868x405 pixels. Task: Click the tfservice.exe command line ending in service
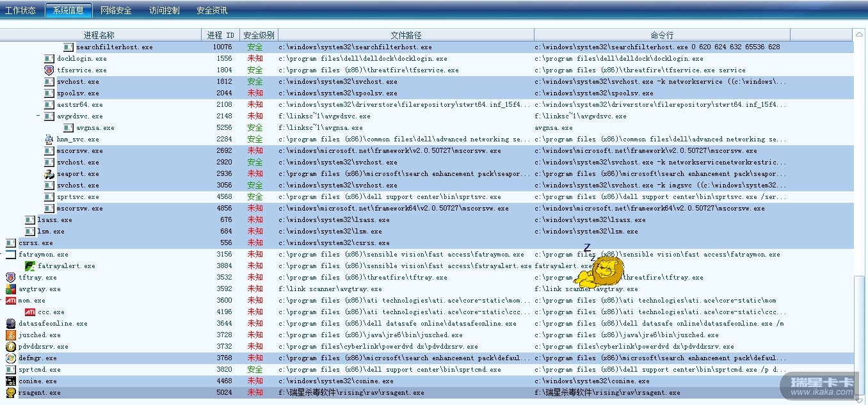[x=640, y=70]
